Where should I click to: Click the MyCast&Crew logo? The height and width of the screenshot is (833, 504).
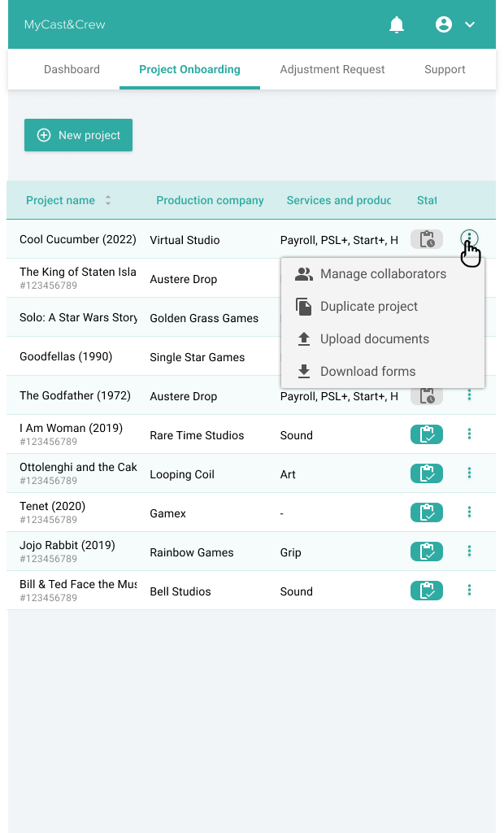point(65,24)
